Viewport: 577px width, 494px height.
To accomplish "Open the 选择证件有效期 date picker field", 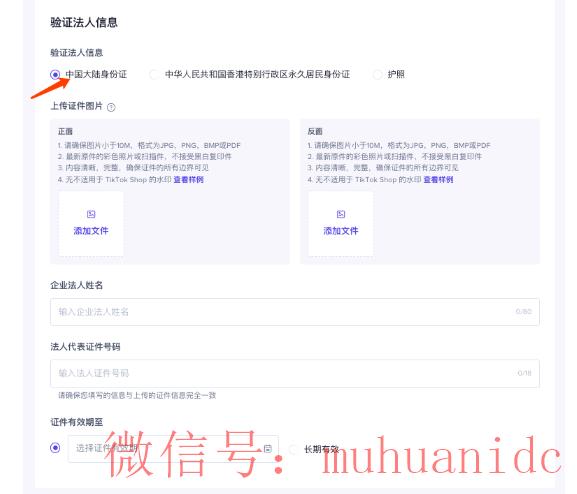I will click(x=173, y=448).
